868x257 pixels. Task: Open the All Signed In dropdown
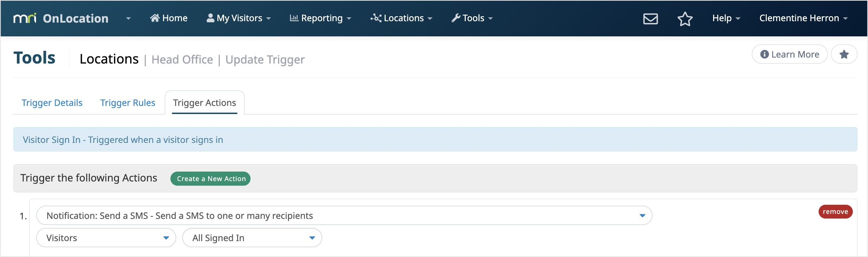[x=252, y=238]
